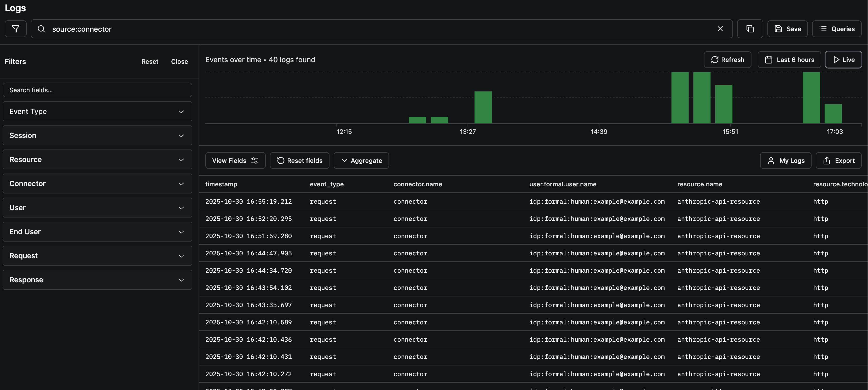Screen dimensions: 868x390
Task: Expand the Response filter section
Action: point(97,279)
